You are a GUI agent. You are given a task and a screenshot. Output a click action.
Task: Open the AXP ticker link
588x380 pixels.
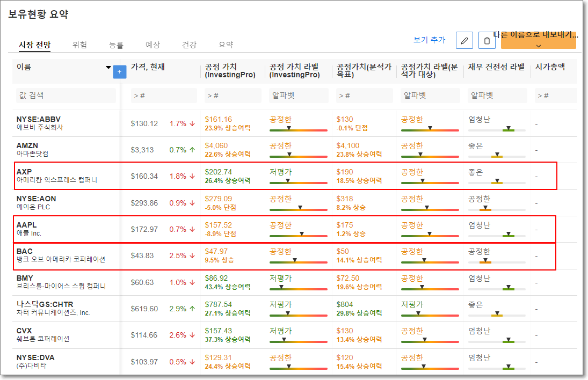point(24,172)
